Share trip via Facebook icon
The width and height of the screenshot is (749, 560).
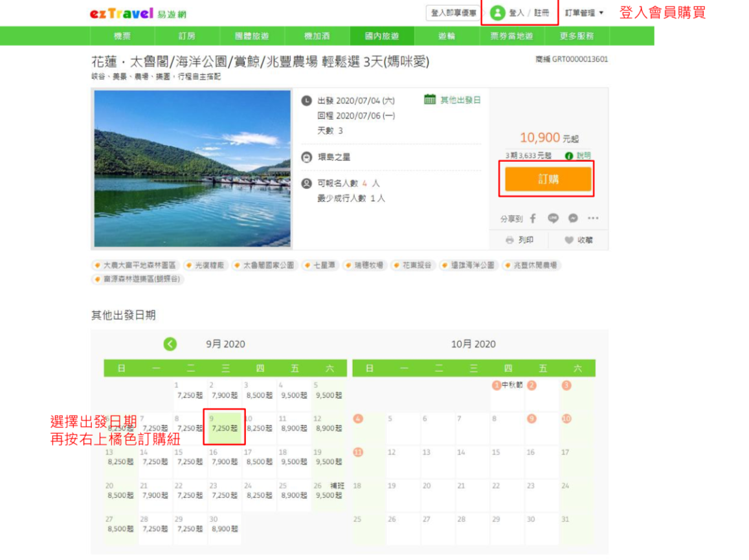click(533, 218)
